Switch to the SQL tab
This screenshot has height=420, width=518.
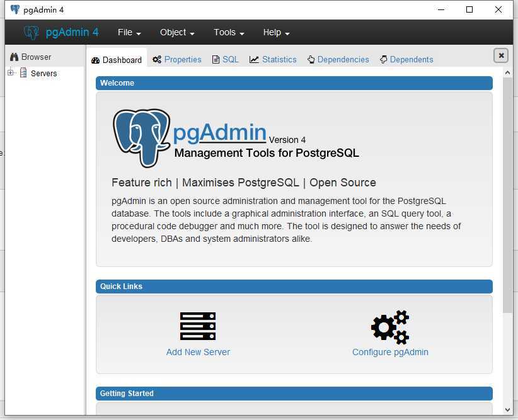tap(225, 59)
